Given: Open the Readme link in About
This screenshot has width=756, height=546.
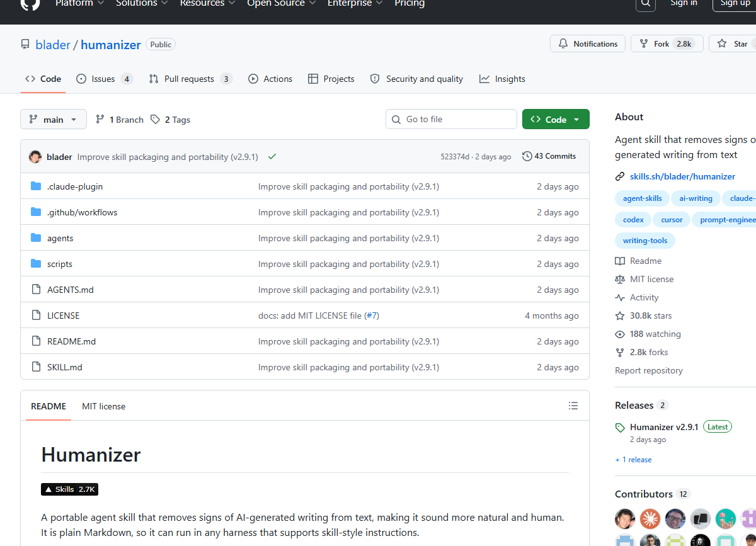Looking at the screenshot, I should [x=638, y=261].
